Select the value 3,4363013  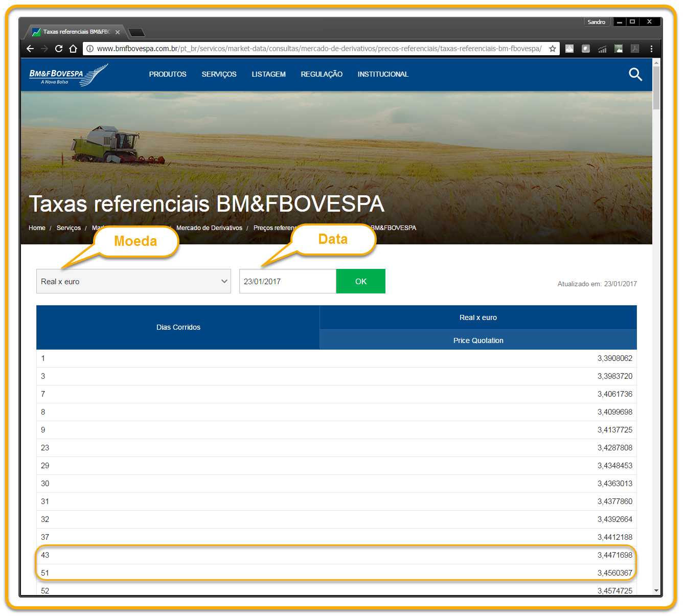(x=615, y=484)
